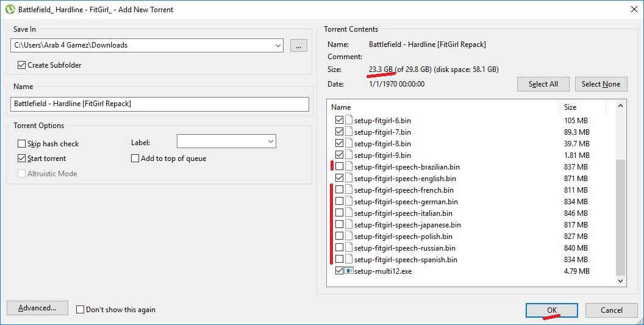Uncheck setup-fitgirl-7.bin checkbox
This screenshot has height=325, width=644.
(339, 132)
